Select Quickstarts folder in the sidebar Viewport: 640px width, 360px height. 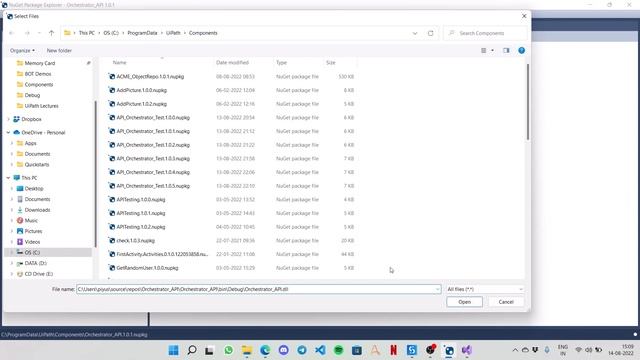[37, 164]
